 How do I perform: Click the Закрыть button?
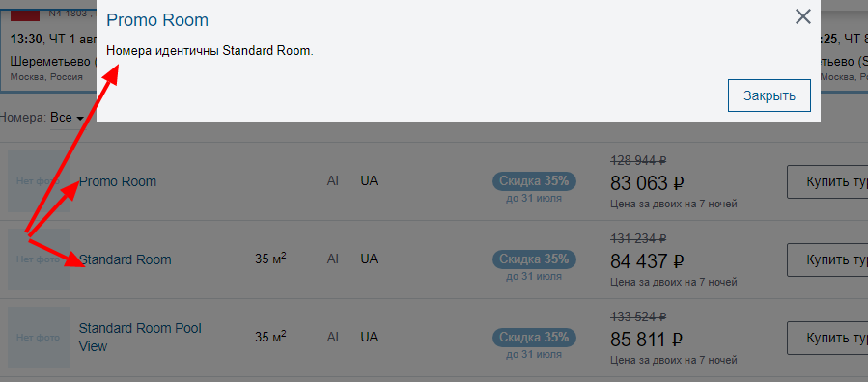click(770, 95)
